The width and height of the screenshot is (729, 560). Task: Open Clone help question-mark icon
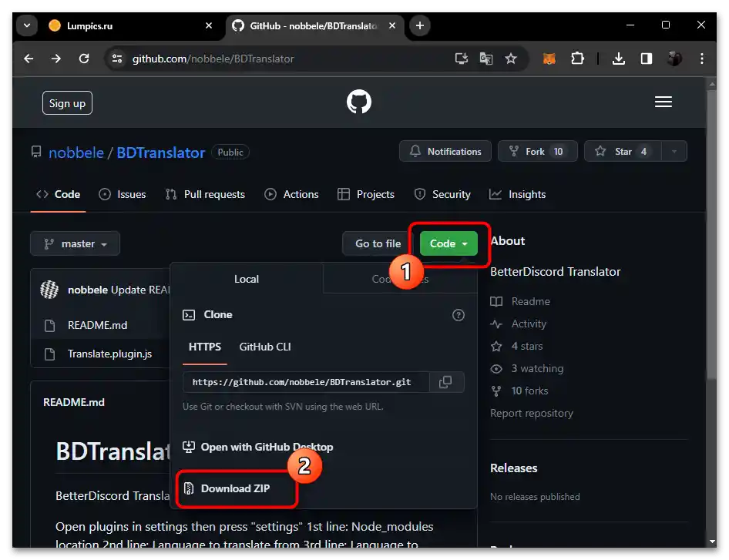coord(459,315)
